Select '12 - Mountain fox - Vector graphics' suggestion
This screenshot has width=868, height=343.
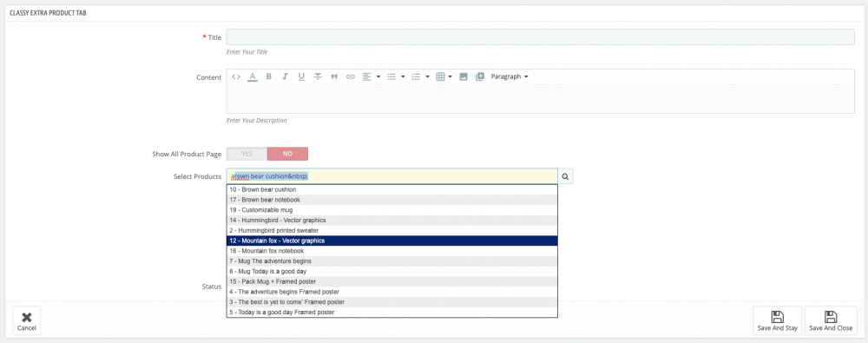pos(392,241)
